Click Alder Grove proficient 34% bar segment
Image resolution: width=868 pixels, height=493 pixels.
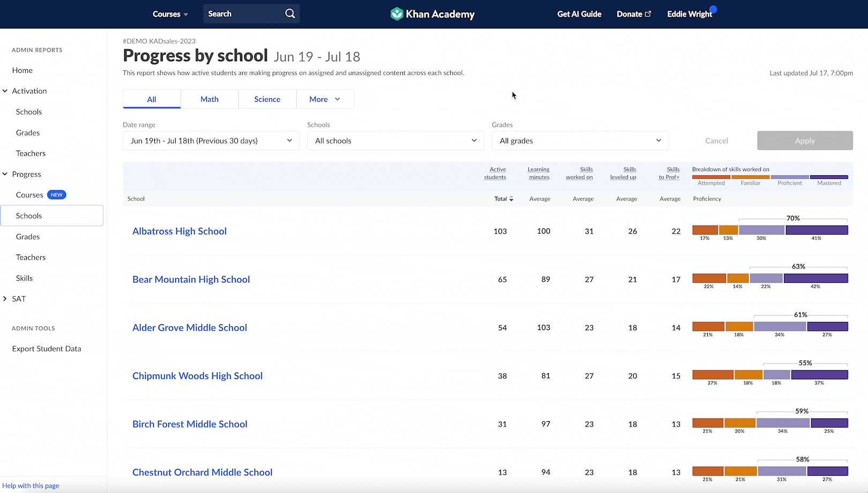[x=780, y=327]
